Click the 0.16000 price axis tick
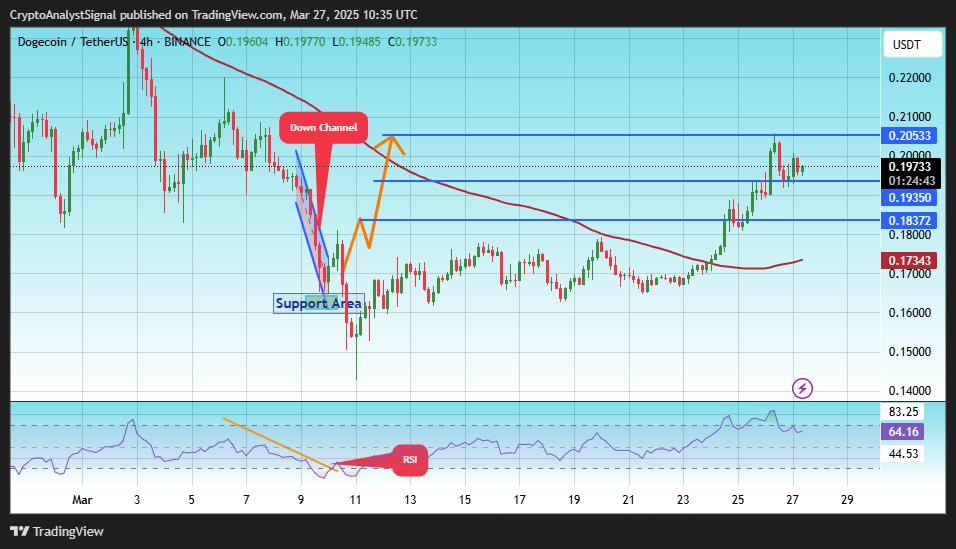The image size is (956, 549). click(910, 313)
